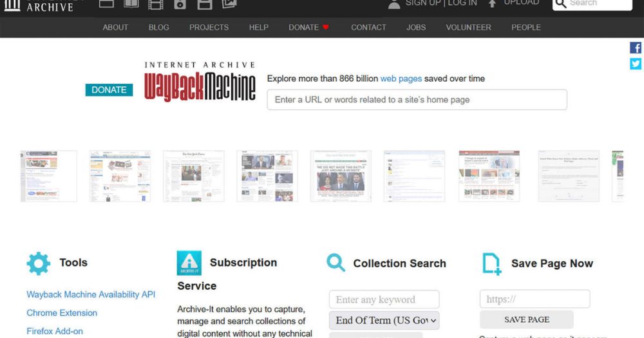Open Wayback Machine Availability API link
This screenshot has width=644, height=338.
pos(91,294)
